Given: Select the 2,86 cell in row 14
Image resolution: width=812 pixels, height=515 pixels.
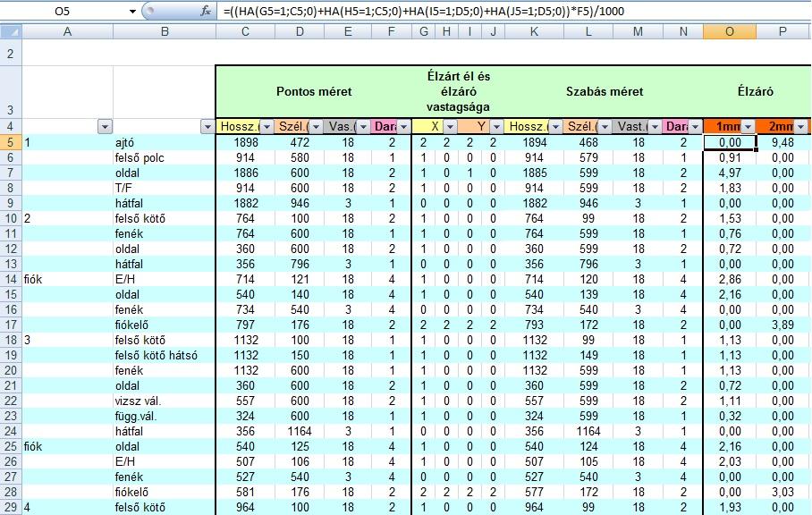Looking at the screenshot, I should tap(730, 280).
